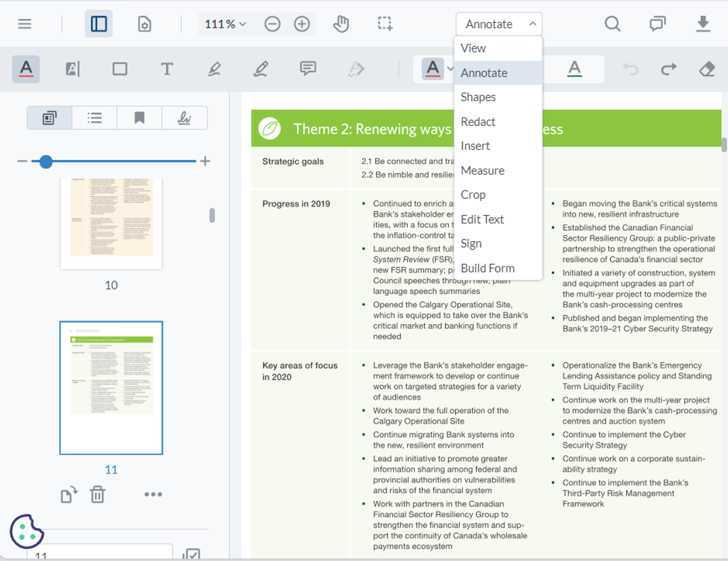Switch sidebar to bookmarks view

click(138, 118)
